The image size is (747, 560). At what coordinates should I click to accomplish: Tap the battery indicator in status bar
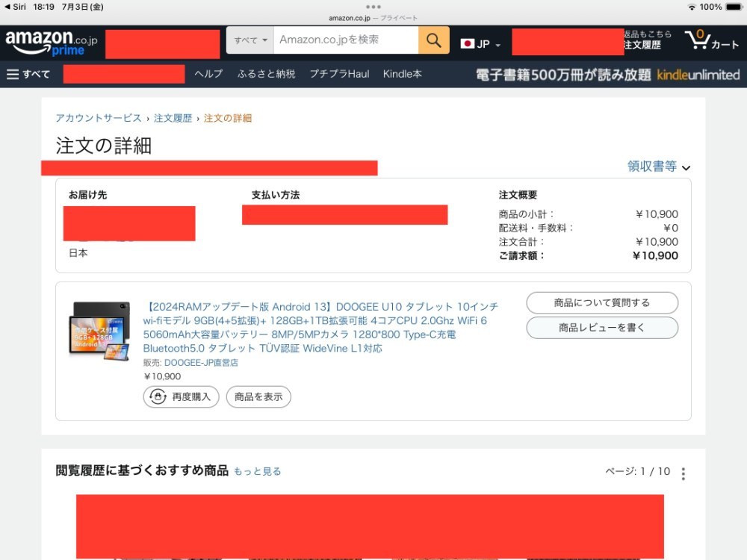coord(734,7)
